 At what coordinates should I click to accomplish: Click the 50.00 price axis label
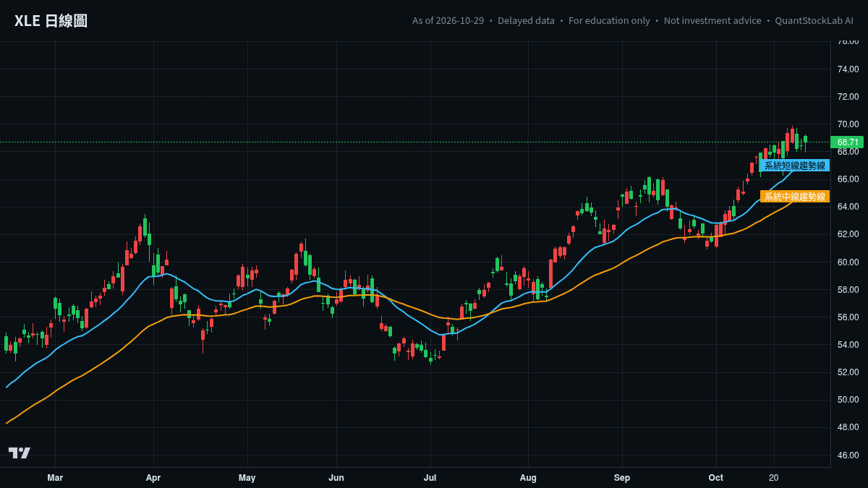(x=848, y=399)
